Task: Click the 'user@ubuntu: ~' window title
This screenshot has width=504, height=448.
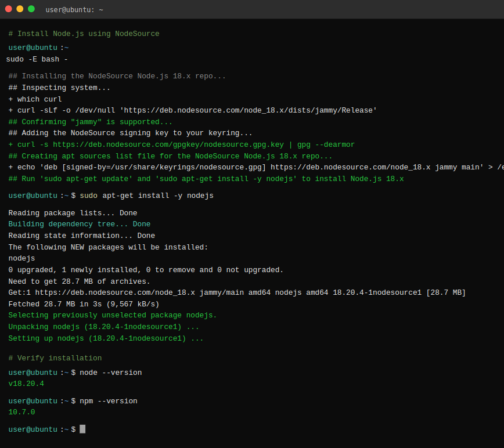Action: [74, 10]
